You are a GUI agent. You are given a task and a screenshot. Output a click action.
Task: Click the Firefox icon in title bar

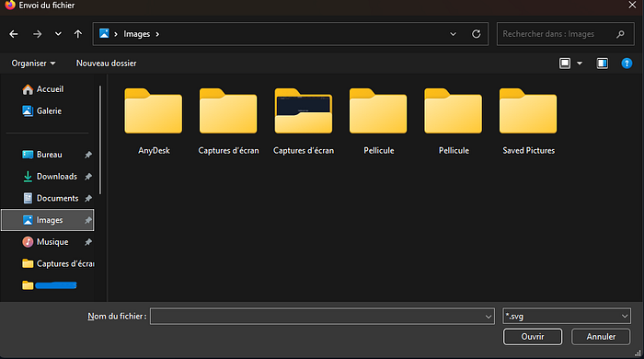10,5
